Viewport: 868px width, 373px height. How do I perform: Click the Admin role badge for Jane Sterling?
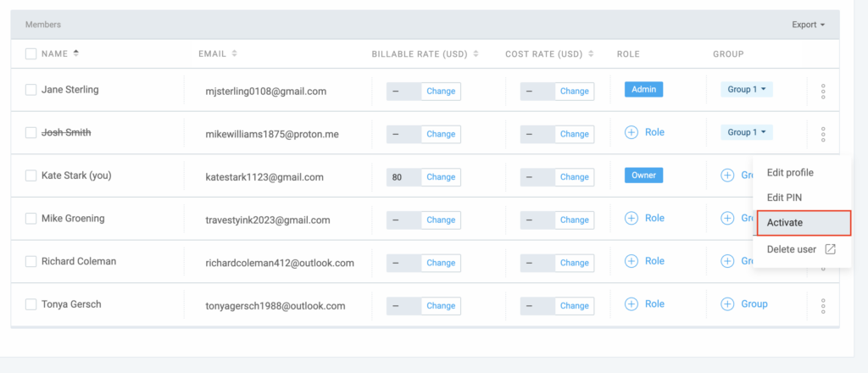643,89
